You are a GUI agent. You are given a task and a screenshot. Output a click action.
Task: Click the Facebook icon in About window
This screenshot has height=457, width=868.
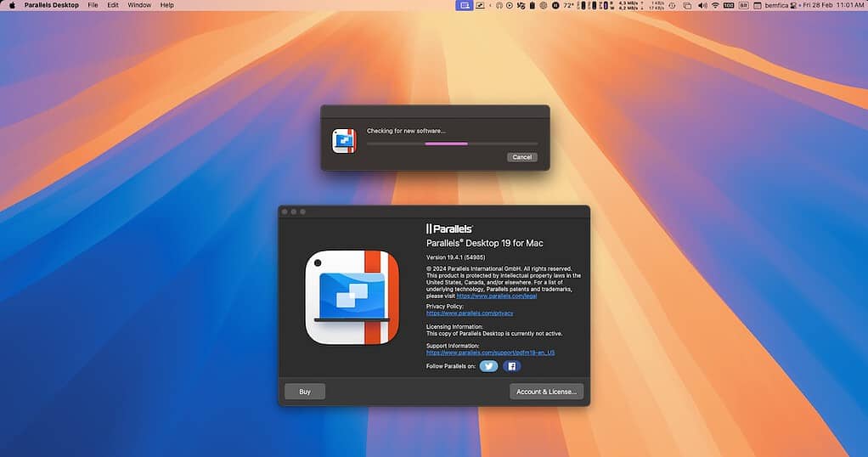(x=511, y=366)
